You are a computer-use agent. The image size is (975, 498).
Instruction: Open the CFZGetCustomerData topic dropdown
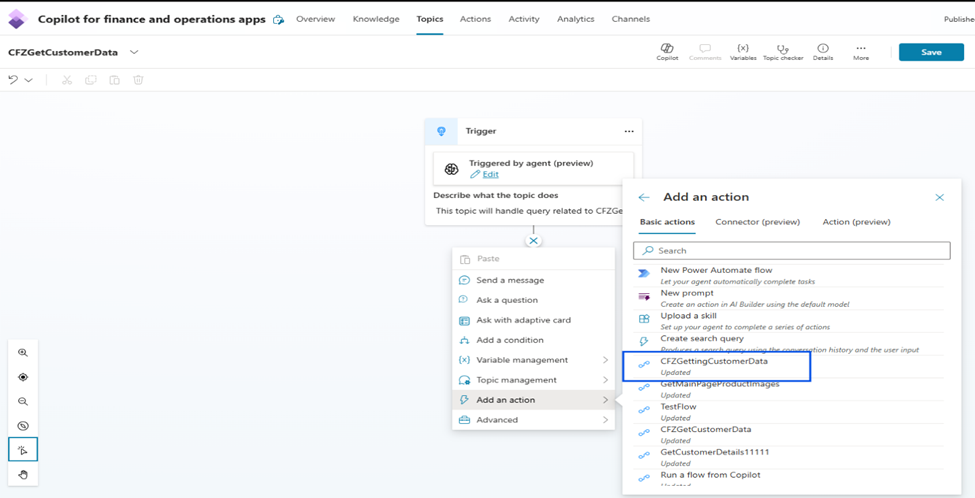coord(134,52)
